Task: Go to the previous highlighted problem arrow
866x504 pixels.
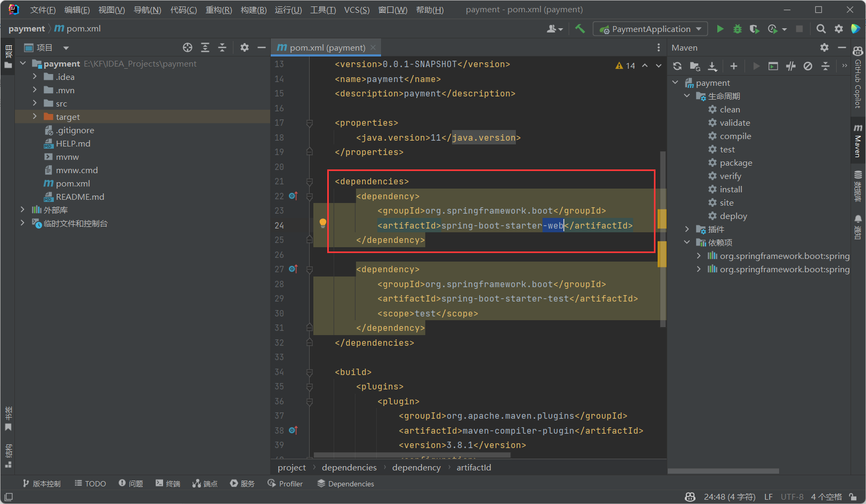Action: 645,66
